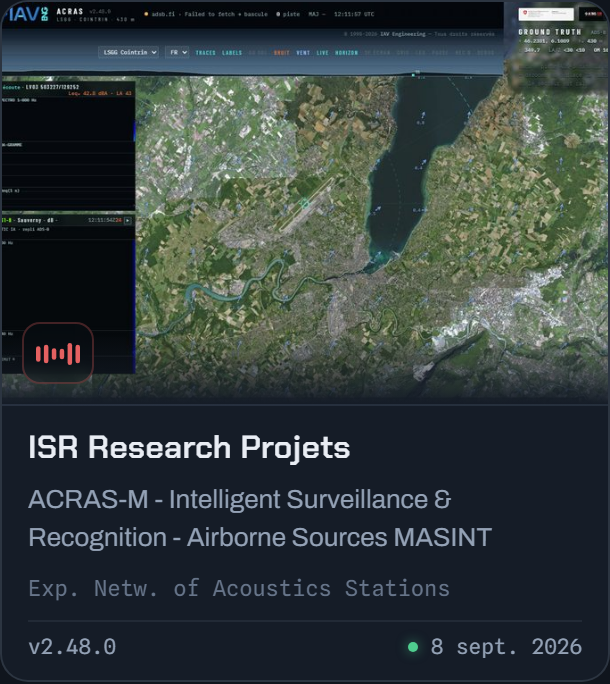Click the GROUND TRUTH panel heading
Image resolution: width=610 pixels, height=684 pixels.
point(550,32)
